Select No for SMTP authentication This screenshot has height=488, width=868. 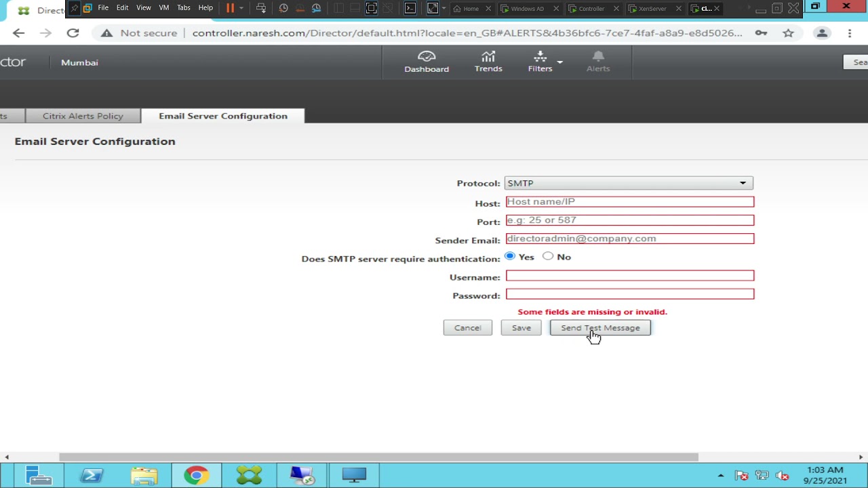[x=548, y=256]
